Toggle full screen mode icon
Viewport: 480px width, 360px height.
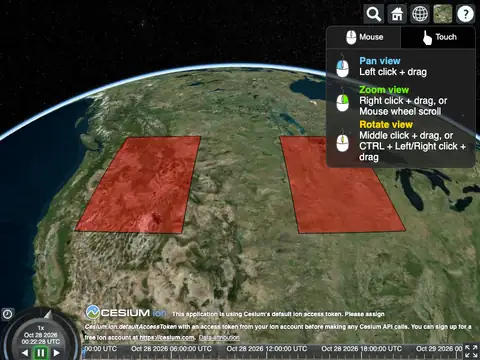[471, 351]
